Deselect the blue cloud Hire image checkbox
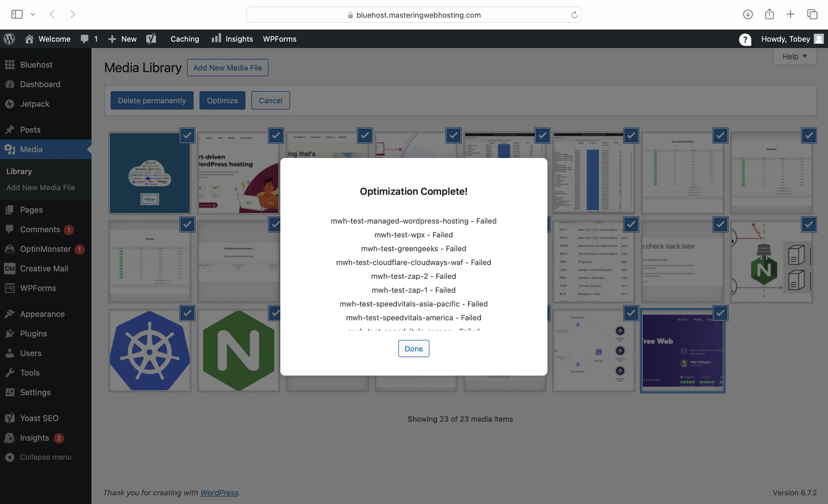 tap(187, 135)
